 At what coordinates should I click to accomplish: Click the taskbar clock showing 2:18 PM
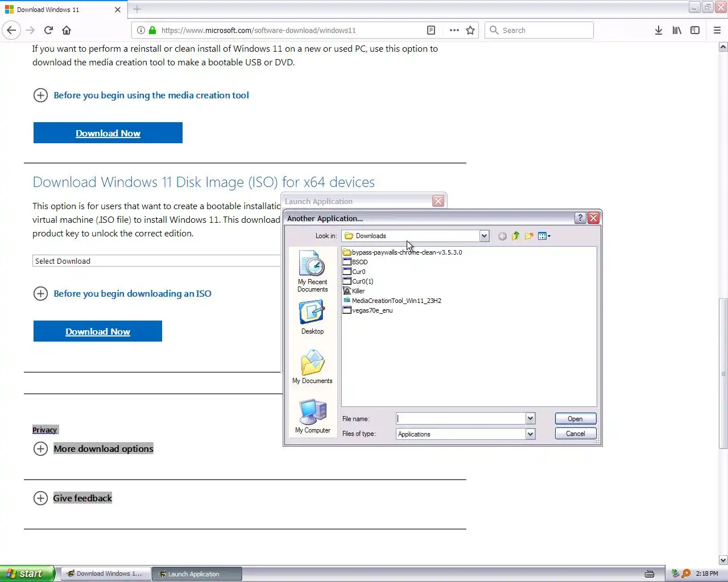(x=707, y=574)
